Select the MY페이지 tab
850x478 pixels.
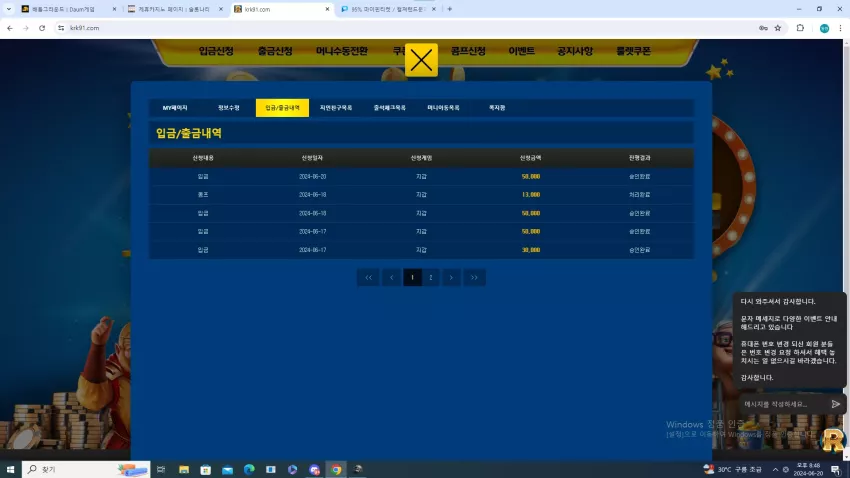coord(175,108)
